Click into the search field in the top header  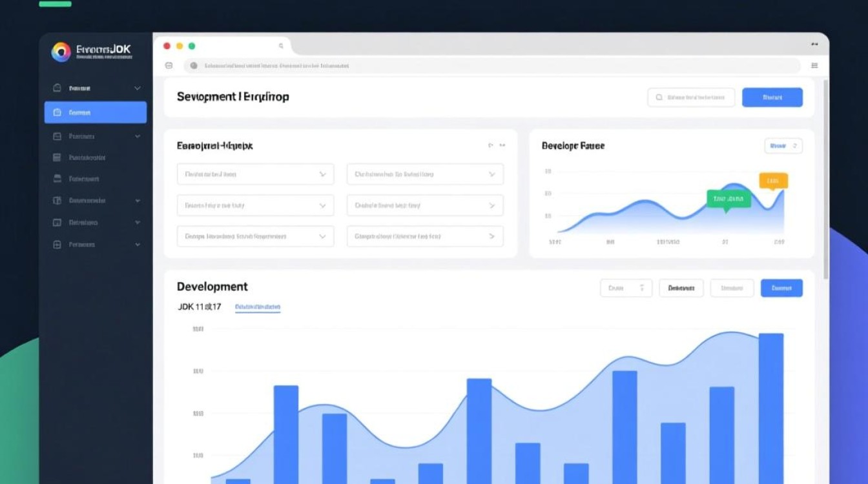691,97
